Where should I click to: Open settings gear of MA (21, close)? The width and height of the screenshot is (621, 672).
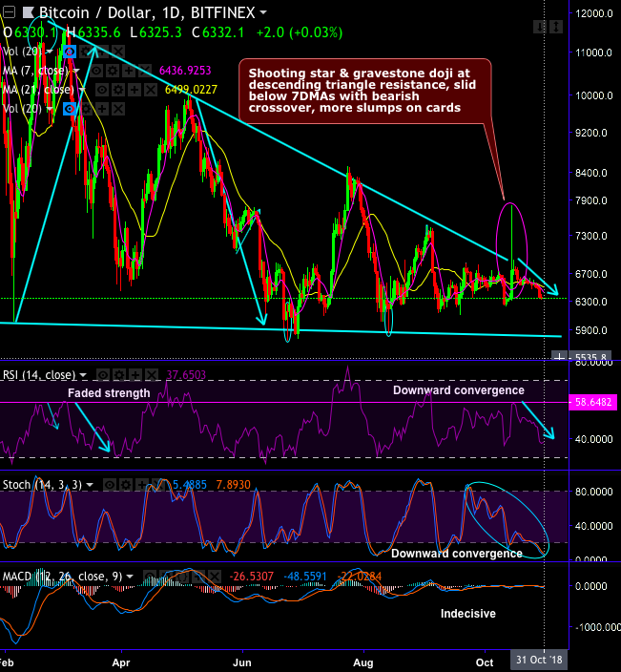click(118, 90)
